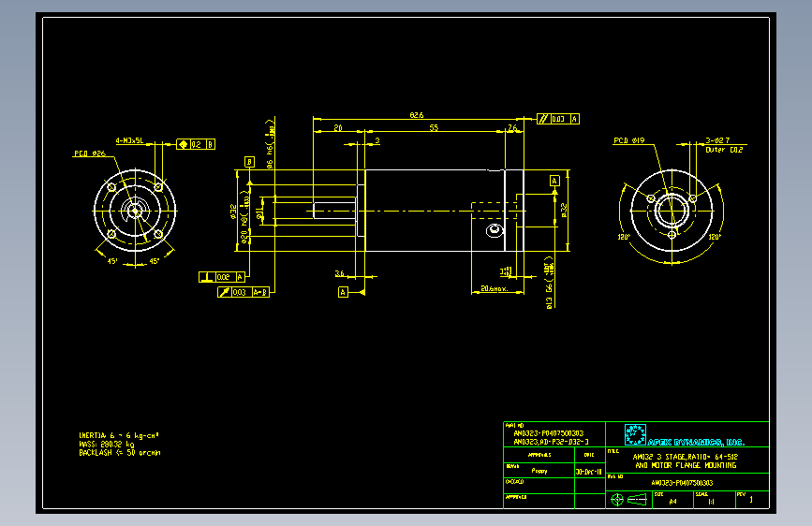This screenshot has width=812, height=526.
Task: Click the Apex Dynamics logo emblem
Action: tap(635, 434)
